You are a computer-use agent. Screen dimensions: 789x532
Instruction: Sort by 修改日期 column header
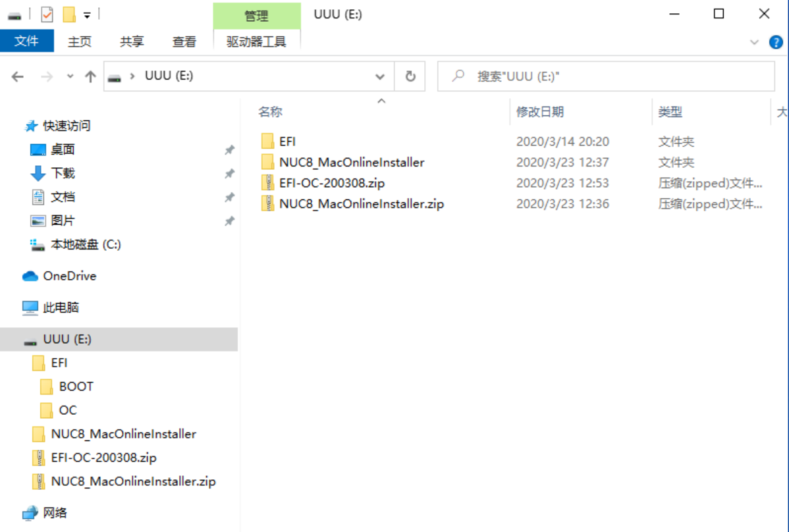540,112
